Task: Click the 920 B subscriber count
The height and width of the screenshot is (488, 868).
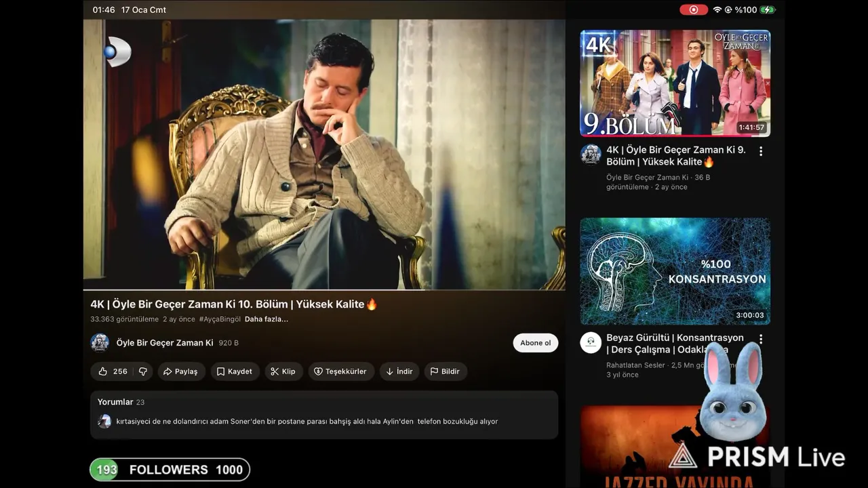Action: [229, 343]
